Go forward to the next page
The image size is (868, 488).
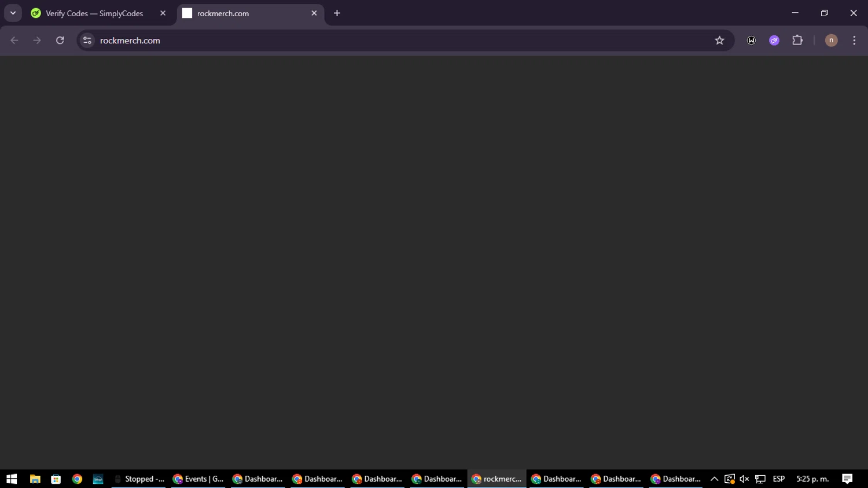(37, 41)
